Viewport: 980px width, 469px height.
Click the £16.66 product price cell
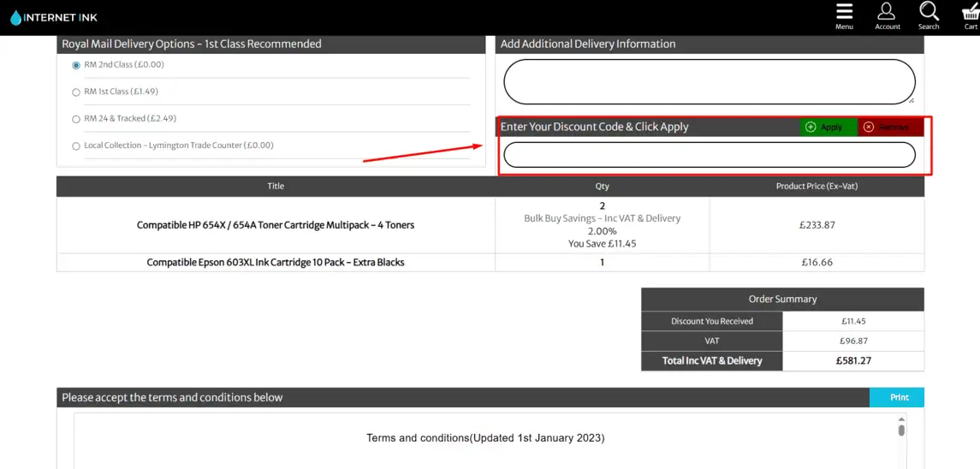(817, 263)
